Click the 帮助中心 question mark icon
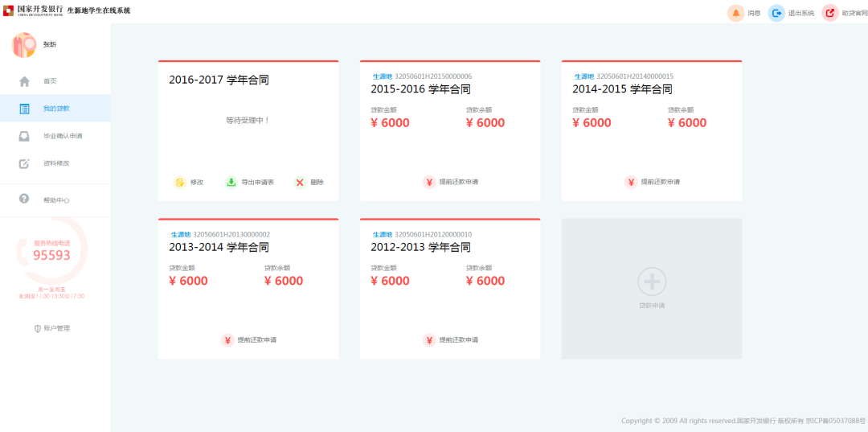Image resolution: width=868 pixels, height=432 pixels. coord(24,198)
